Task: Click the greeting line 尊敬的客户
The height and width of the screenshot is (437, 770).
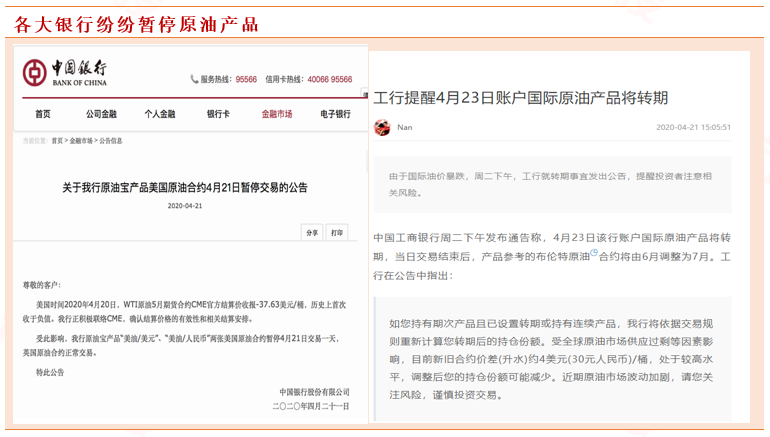Action: pos(42,285)
